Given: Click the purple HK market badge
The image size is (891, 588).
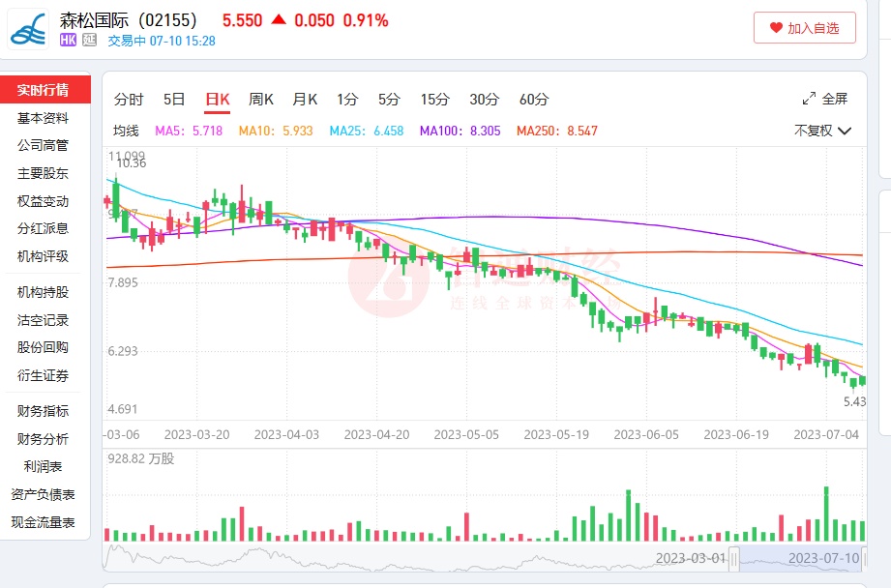Looking at the screenshot, I should (x=68, y=41).
